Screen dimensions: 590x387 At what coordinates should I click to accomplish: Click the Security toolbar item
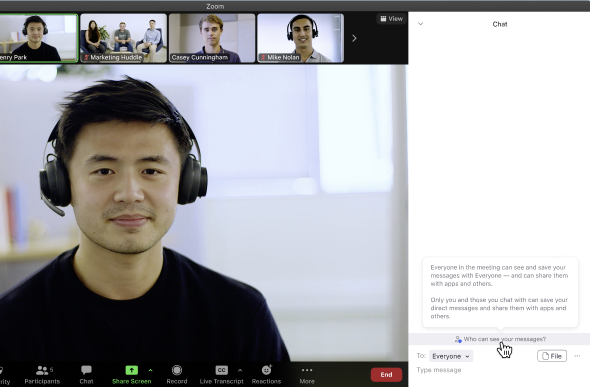[5, 375]
